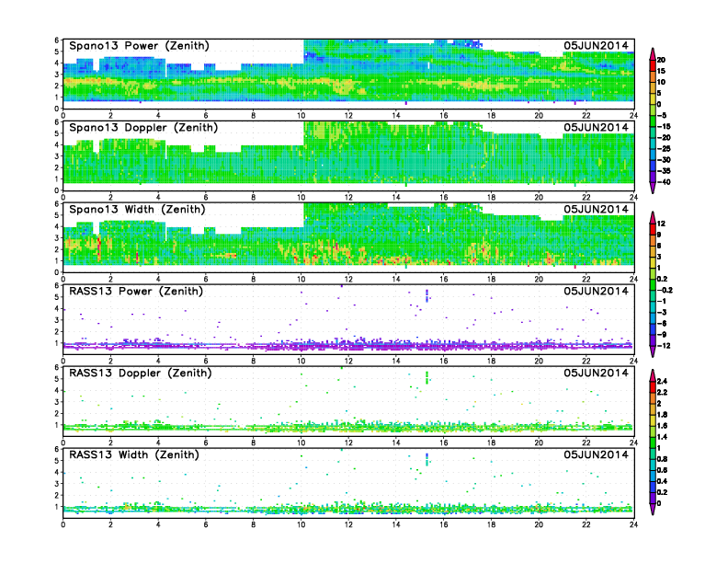The width and height of the screenshot is (728, 563).
Task: Click the 05JUN2014 date in Spano13 Power panel
Action: coord(597,45)
